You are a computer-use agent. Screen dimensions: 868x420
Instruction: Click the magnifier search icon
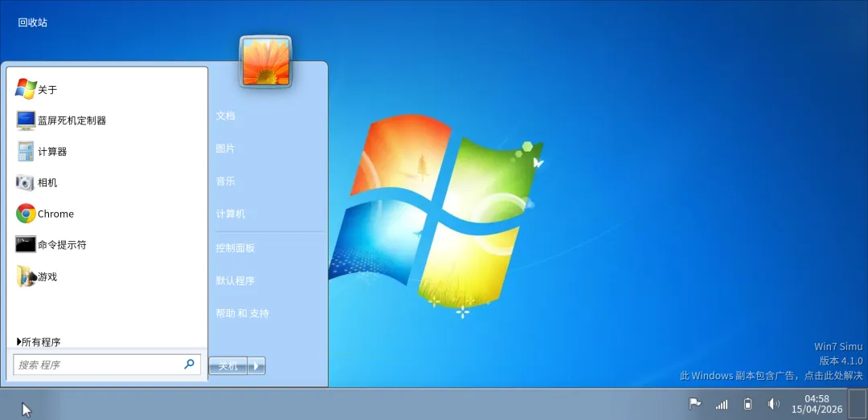pos(190,364)
